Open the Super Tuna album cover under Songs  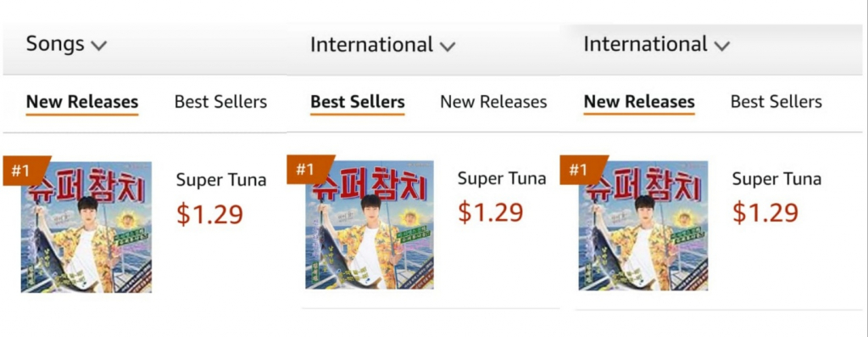coord(86,227)
